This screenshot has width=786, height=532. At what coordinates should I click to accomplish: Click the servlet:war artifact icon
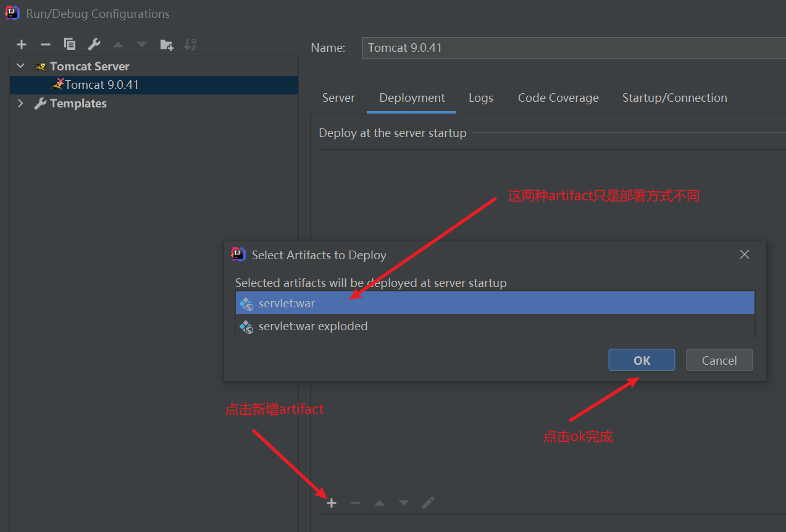click(x=246, y=304)
